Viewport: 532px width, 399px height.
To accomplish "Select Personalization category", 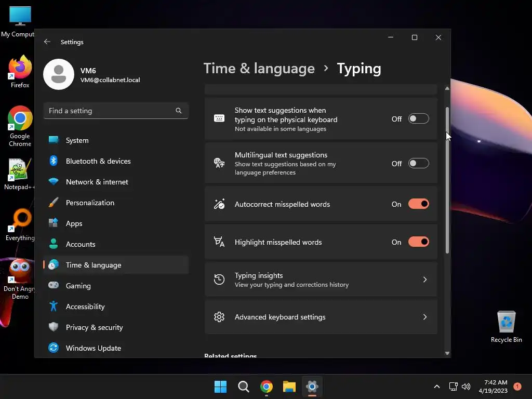I will (x=116, y=203).
